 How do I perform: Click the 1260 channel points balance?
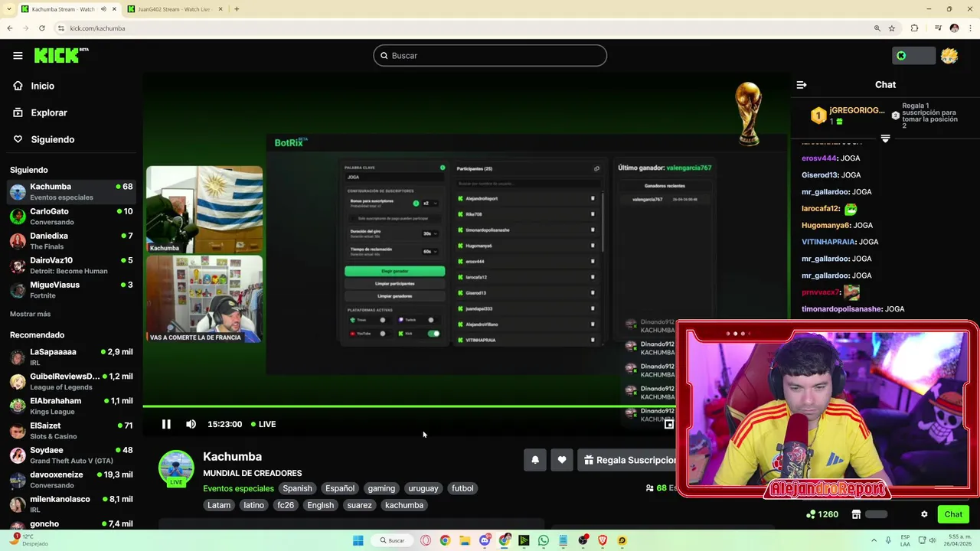pyautogui.click(x=822, y=514)
